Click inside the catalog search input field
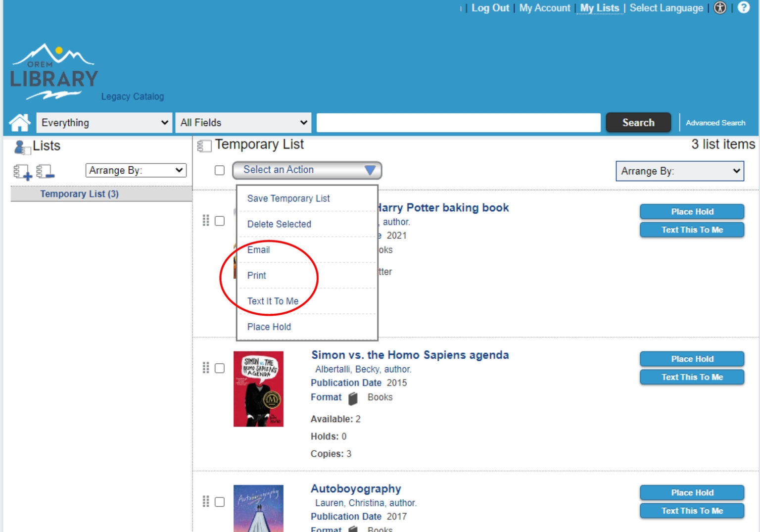Viewport: 760px width, 532px height. pyautogui.click(x=458, y=122)
